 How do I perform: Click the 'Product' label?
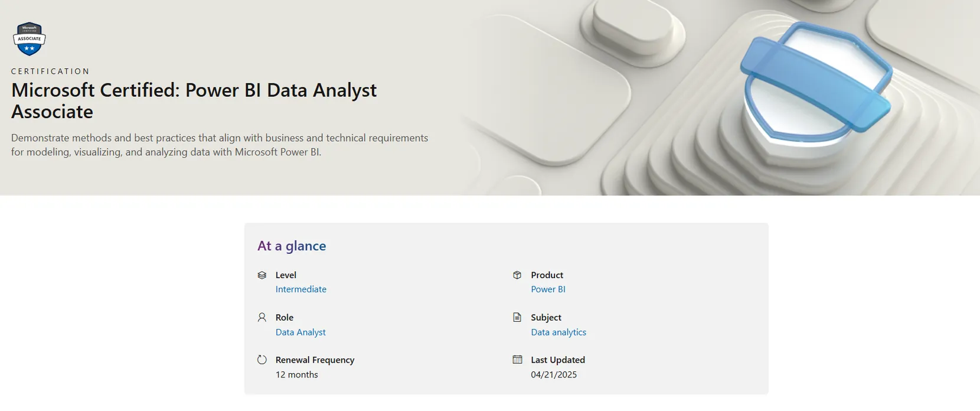coord(547,275)
